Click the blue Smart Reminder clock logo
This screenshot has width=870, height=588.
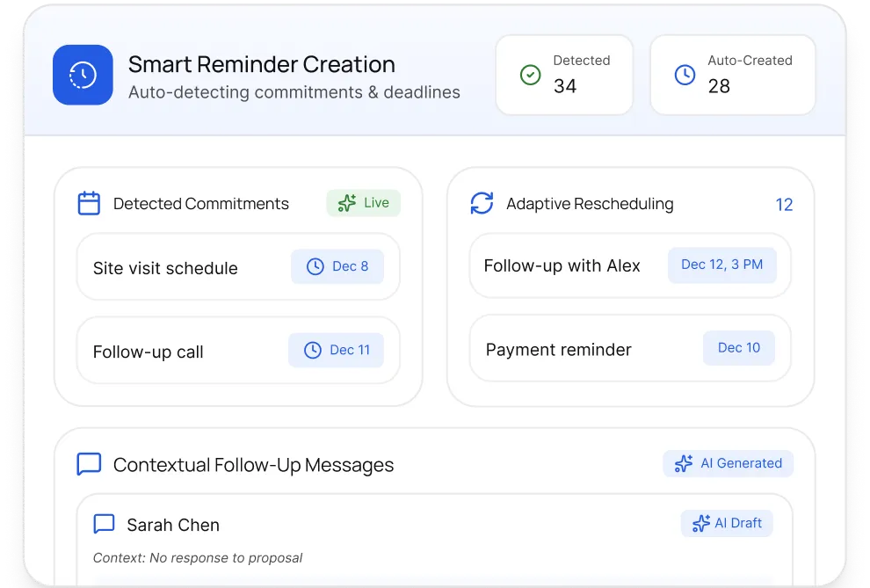coord(83,75)
